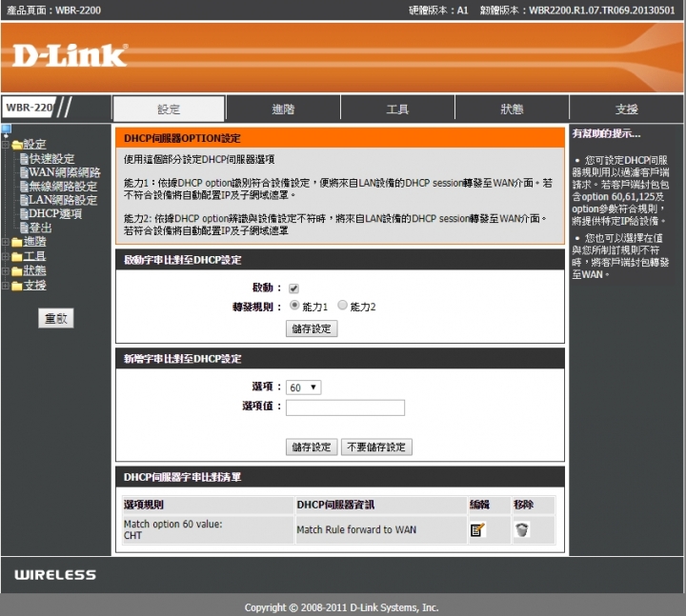Select the 能力1 forwarding rule radio
686x616 pixels.
pyautogui.click(x=294, y=306)
